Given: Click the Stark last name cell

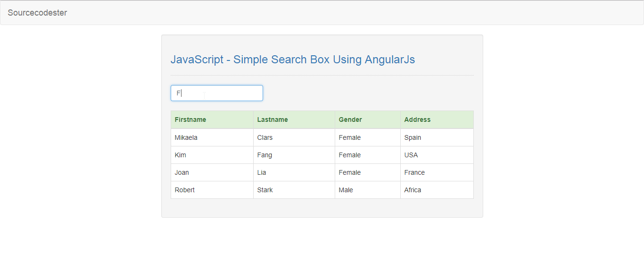Looking at the screenshot, I should 294,190.
